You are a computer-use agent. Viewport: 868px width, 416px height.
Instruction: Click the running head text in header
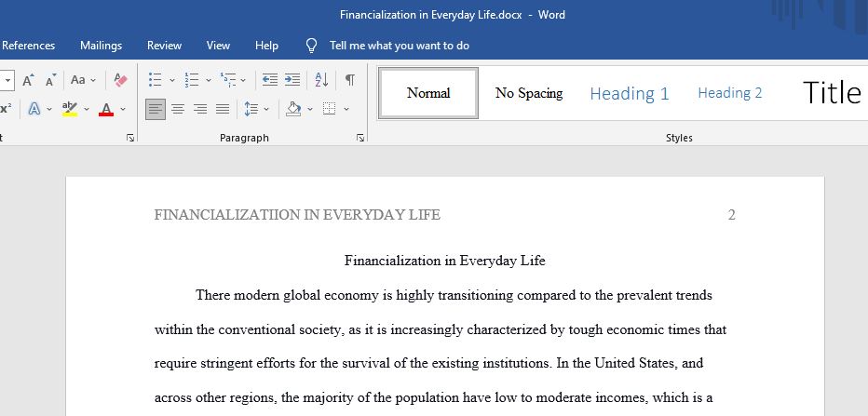click(297, 215)
